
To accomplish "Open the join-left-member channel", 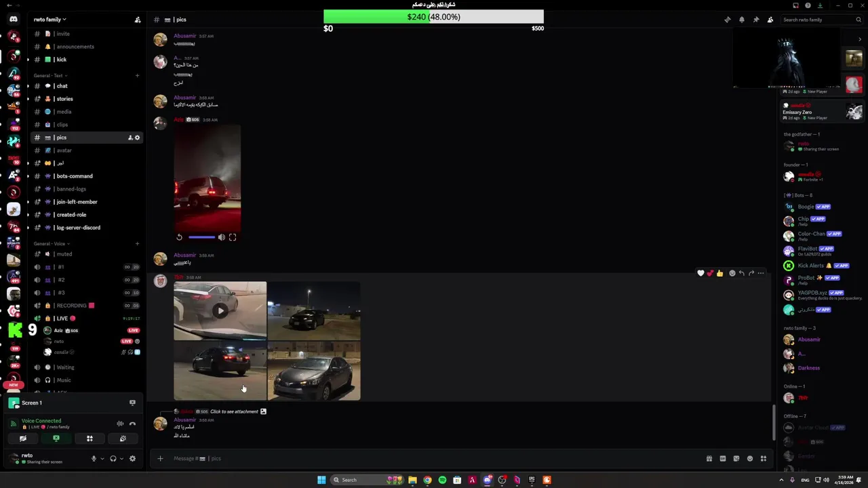I will 87,202.
